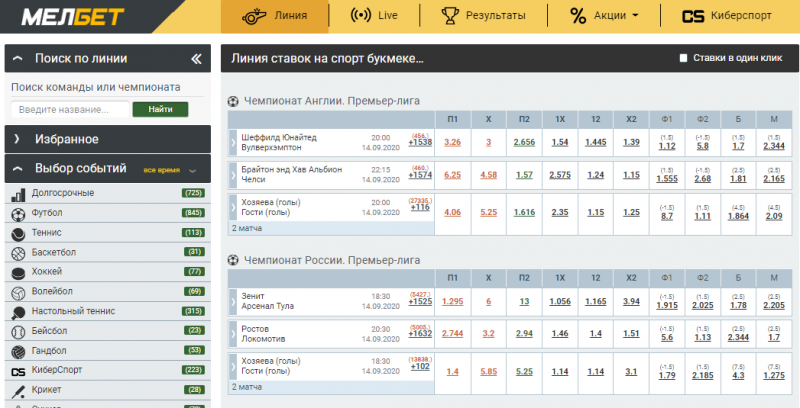800x408 pixels.
Task: Click the team search input field
Action: 70,110
